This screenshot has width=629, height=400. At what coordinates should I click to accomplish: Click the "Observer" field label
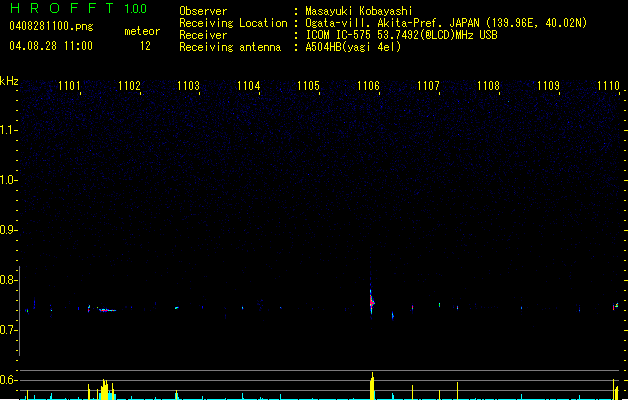tap(203, 11)
